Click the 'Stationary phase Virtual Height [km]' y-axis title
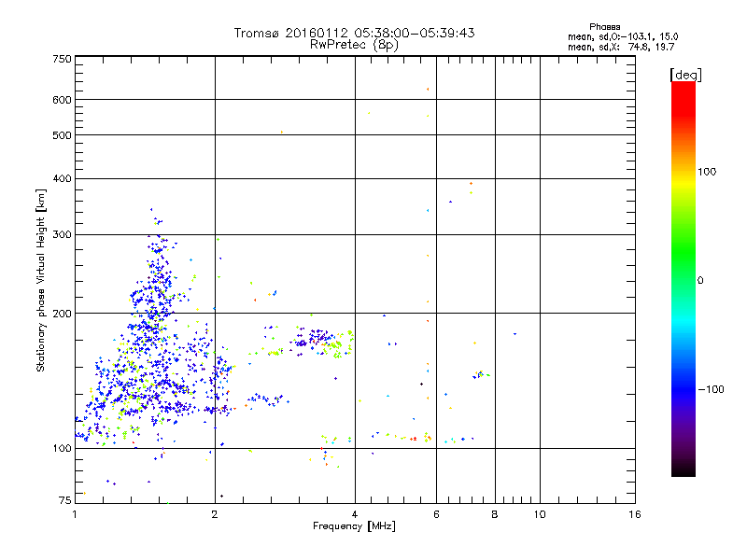The height and width of the screenshot is (560, 747). tap(41, 281)
